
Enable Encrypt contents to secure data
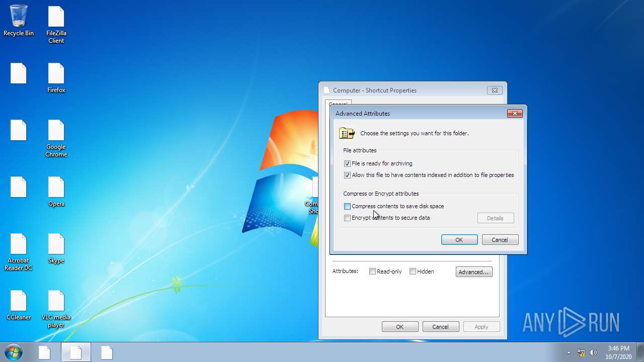(347, 218)
